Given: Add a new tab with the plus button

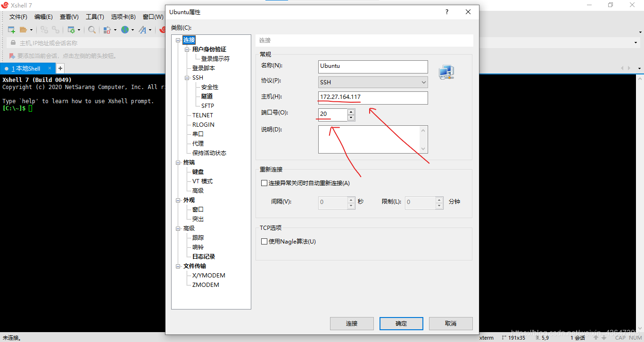Looking at the screenshot, I should 60,68.
